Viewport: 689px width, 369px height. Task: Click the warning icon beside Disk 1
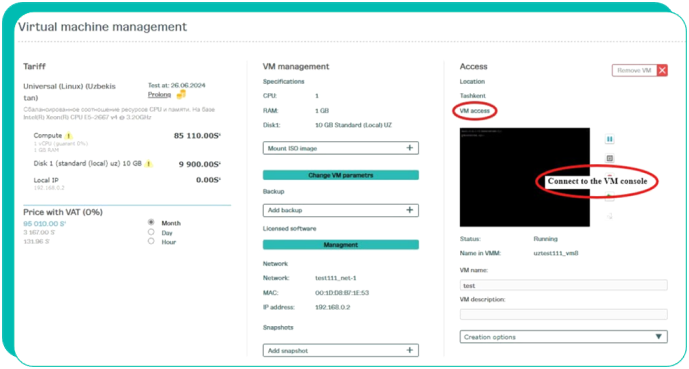[149, 163]
